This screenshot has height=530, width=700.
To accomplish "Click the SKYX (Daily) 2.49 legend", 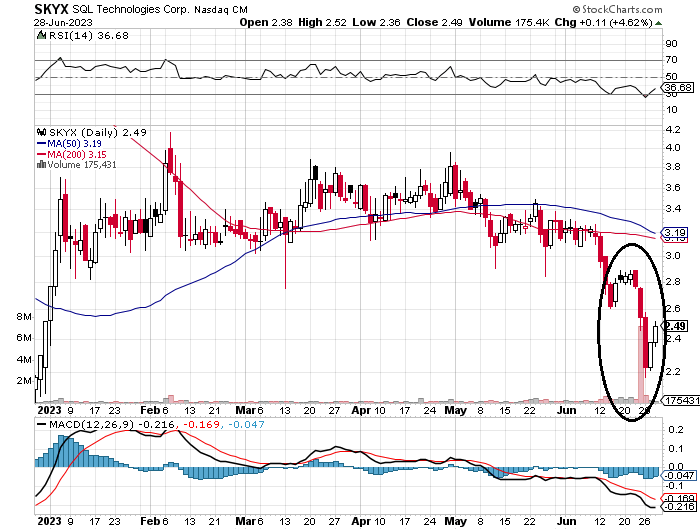I will click(x=98, y=132).
